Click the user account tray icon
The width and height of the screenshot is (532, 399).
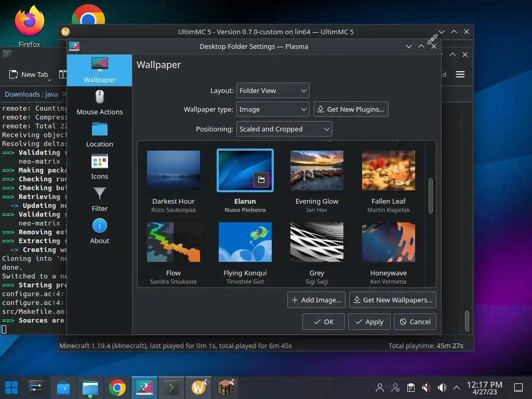tap(380, 388)
